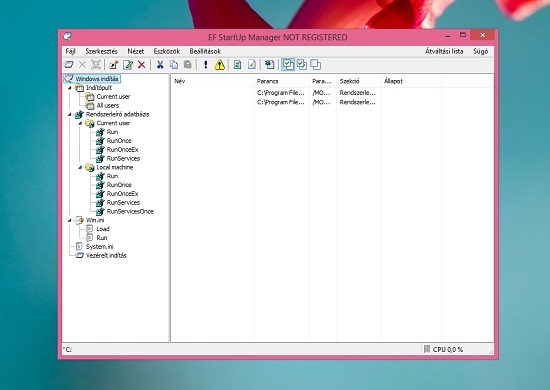Screen dimensions: 550x390
Task: Click the green document icon in toolbar
Action: coord(237,65)
